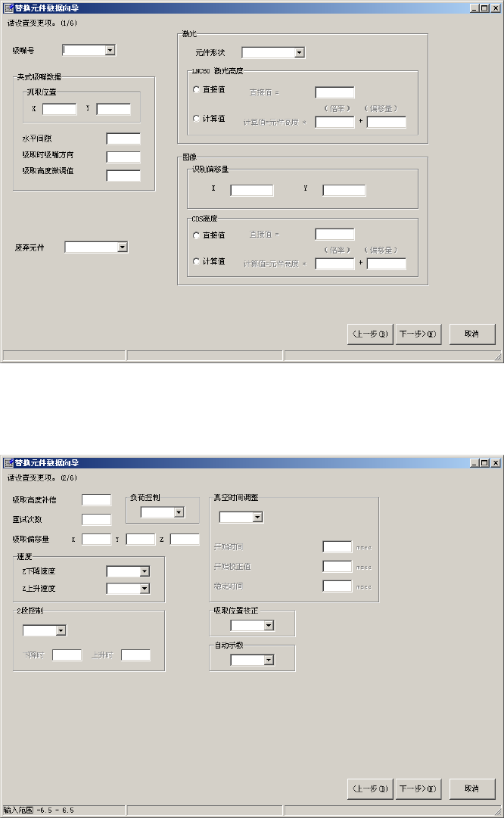The height and width of the screenshot is (818, 504).
Task: Focus the CDS高度 偏移量 input field
Action: (x=387, y=264)
